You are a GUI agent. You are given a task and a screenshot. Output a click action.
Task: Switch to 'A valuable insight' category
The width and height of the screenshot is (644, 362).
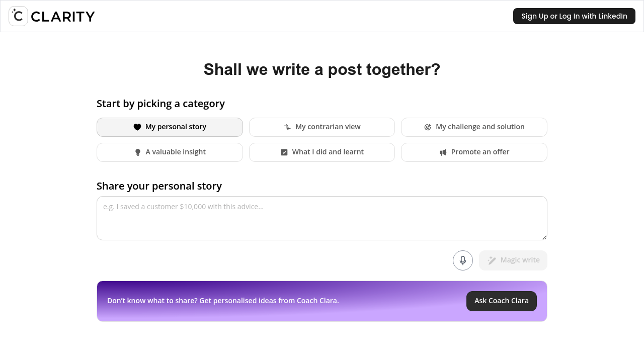point(170,152)
